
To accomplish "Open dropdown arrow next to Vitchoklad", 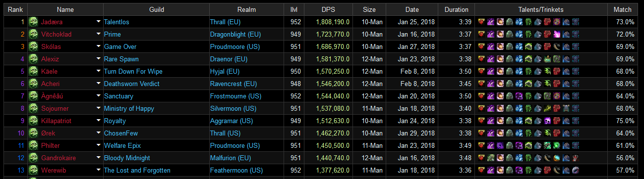I will pos(98,34).
